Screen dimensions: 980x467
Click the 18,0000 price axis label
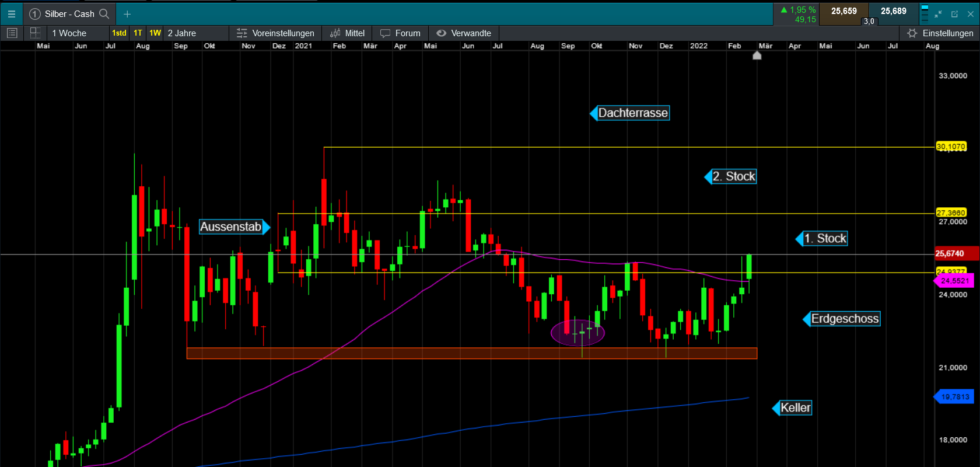(953, 440)
